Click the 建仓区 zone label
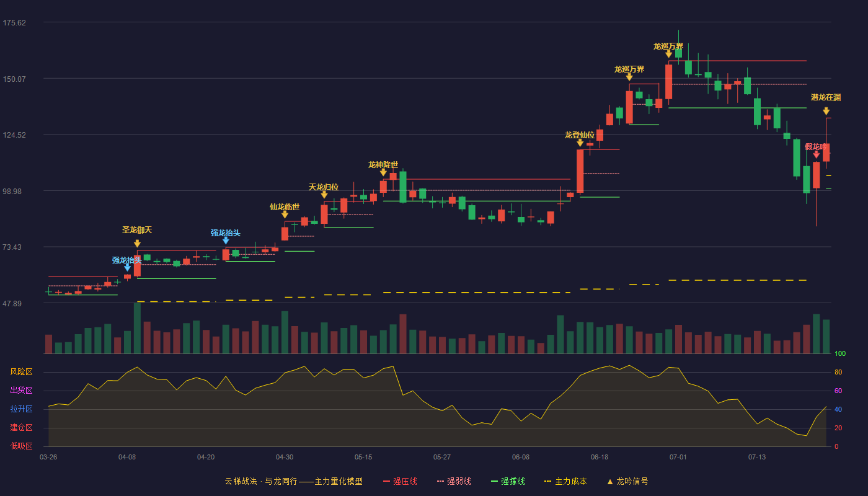Screen dimensions: 868x496 click(x=21, y=428)
